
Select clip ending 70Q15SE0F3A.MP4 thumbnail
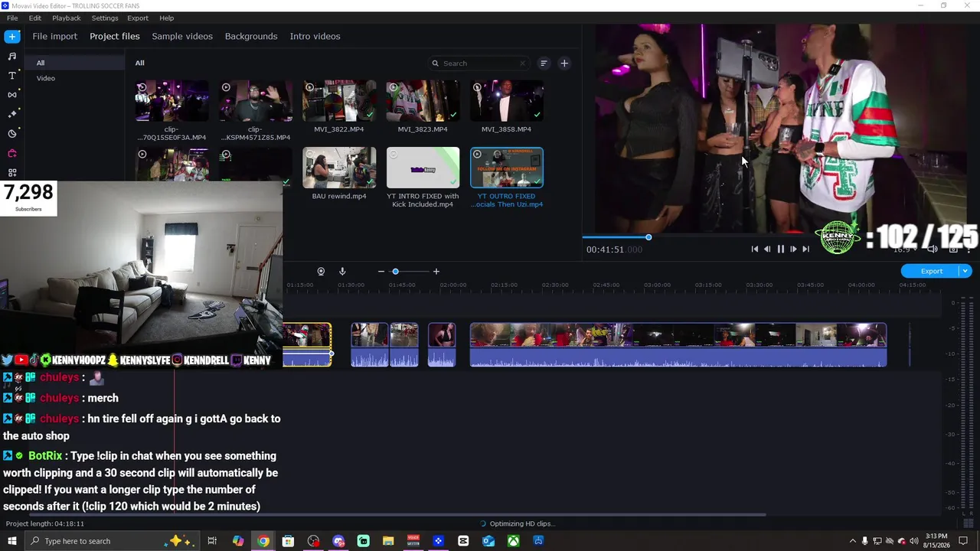pyautogui.click(x=171, y=101)
